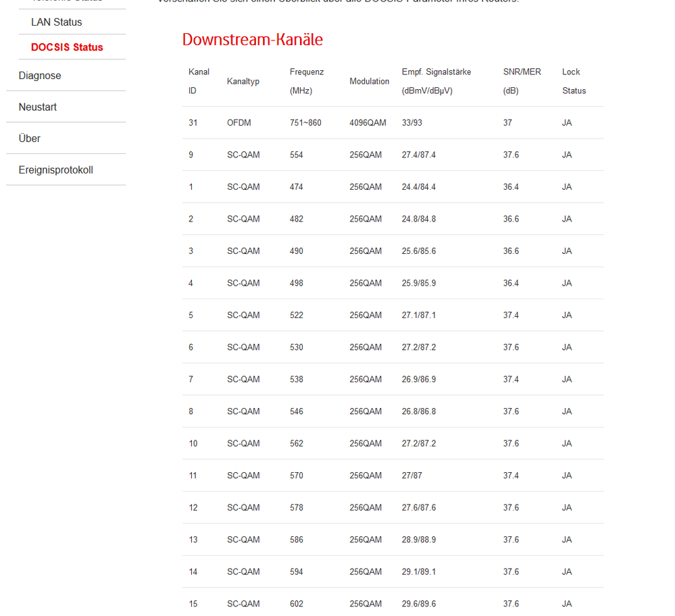Screen dimensions: 675x616
Task: Click signal value 26.8/86.8
Action: tap(418, 411)
